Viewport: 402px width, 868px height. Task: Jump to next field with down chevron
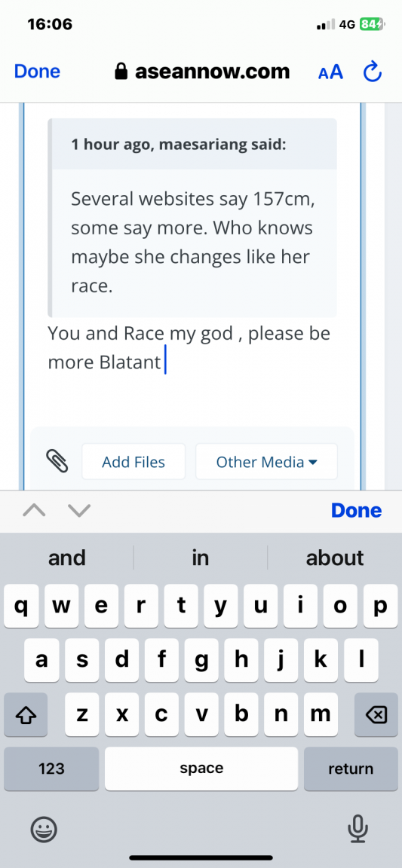pos(79,510)
